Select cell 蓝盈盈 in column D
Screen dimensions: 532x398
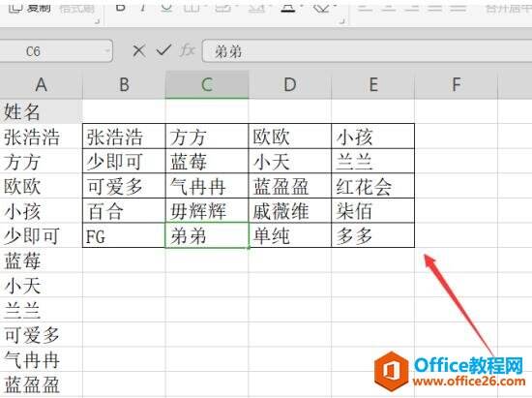click(290, 186)
